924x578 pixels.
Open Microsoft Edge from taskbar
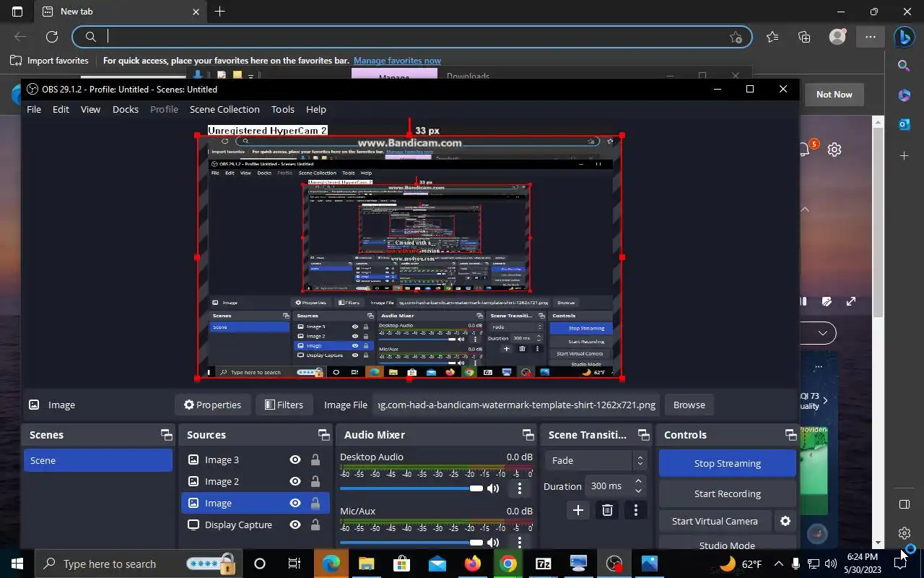[331, 564]
